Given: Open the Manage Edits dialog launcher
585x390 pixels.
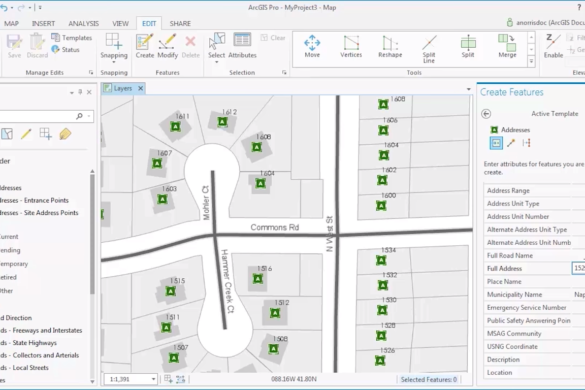Looking at the screenshot, I should (x=91, y=72).
